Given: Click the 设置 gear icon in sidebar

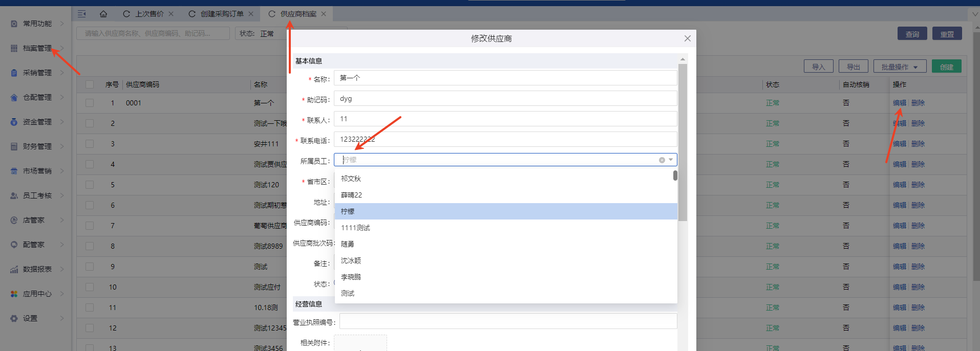Looking at the screenshot, I should tap(14, 318).
